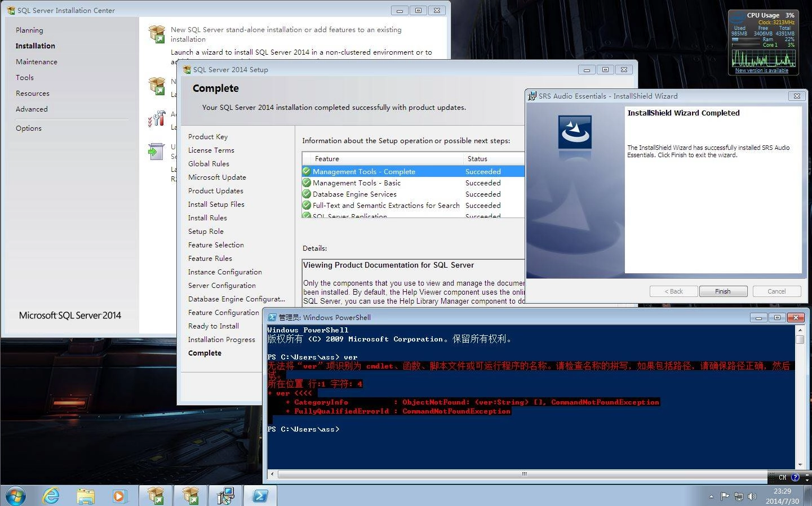
Task: Select Database Engine Services row
Action: pyautogui.click(x=413, y=194)
